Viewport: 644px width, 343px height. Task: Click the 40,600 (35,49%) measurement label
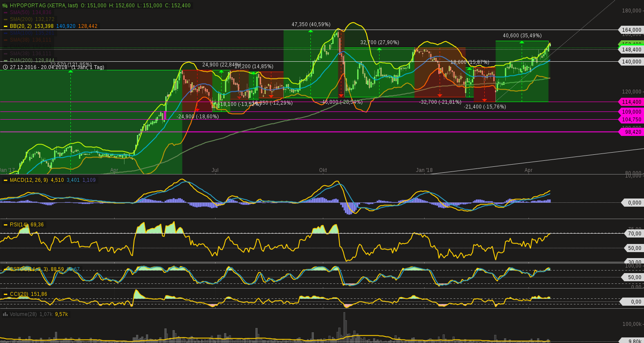click(522, 36)
